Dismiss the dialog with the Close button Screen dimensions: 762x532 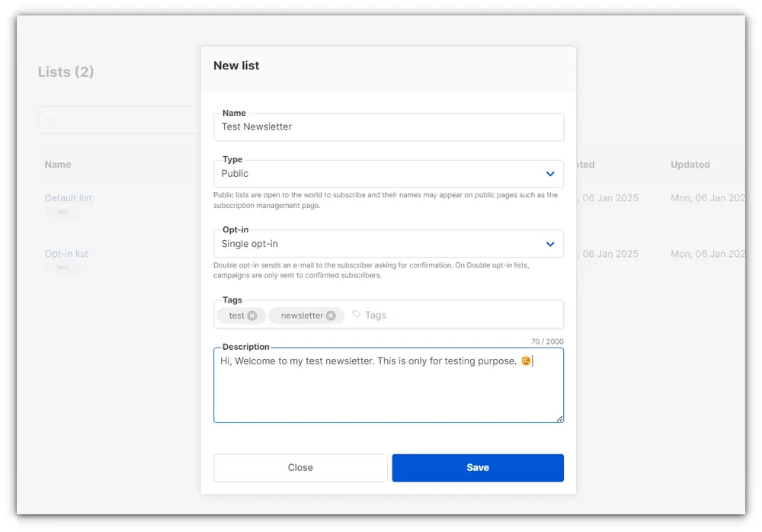pyautogui.click(x=300, y=467)
